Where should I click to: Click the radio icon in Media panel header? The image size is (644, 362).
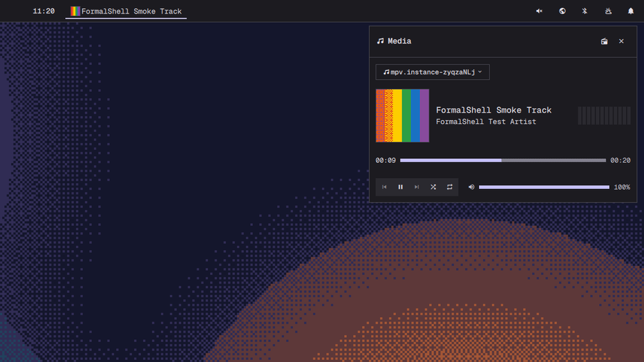604,41
